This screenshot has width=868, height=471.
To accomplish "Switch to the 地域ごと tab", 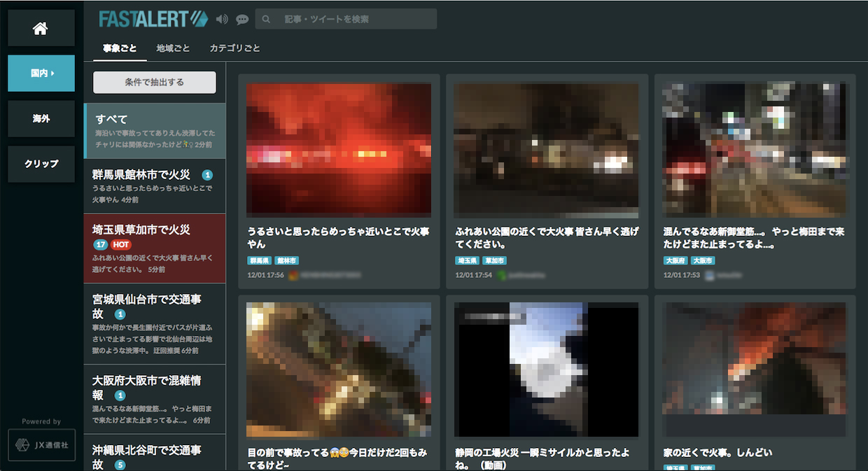I will click(x=172, y=48).
